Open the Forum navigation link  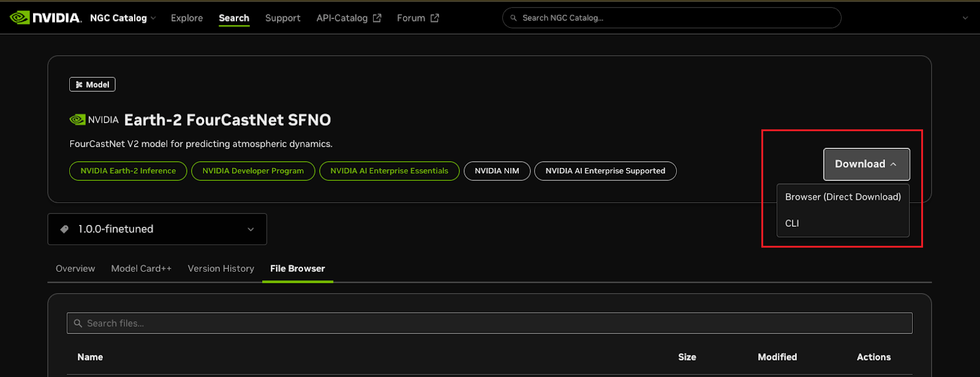pos(418,18)
